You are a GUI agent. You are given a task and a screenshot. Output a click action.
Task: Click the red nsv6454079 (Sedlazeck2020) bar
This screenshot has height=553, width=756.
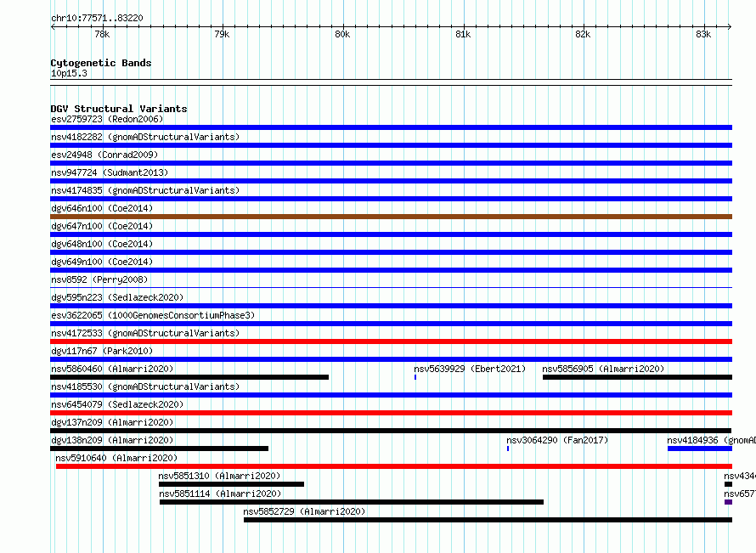391,413
